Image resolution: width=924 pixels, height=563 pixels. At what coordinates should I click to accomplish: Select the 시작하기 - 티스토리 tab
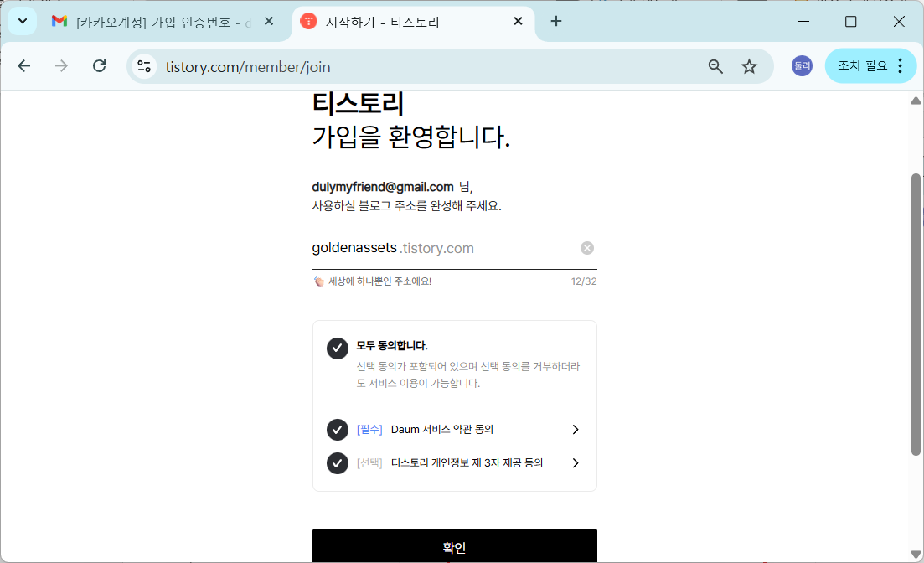click(414, 23)
